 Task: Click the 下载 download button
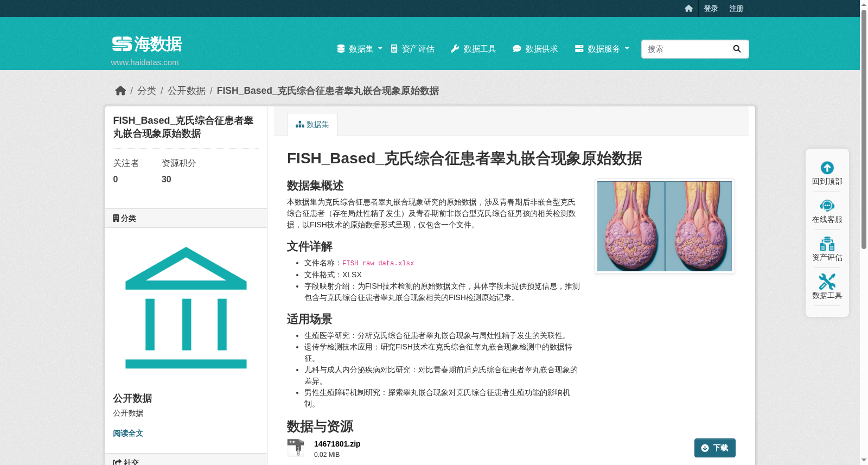click(714, 448)
